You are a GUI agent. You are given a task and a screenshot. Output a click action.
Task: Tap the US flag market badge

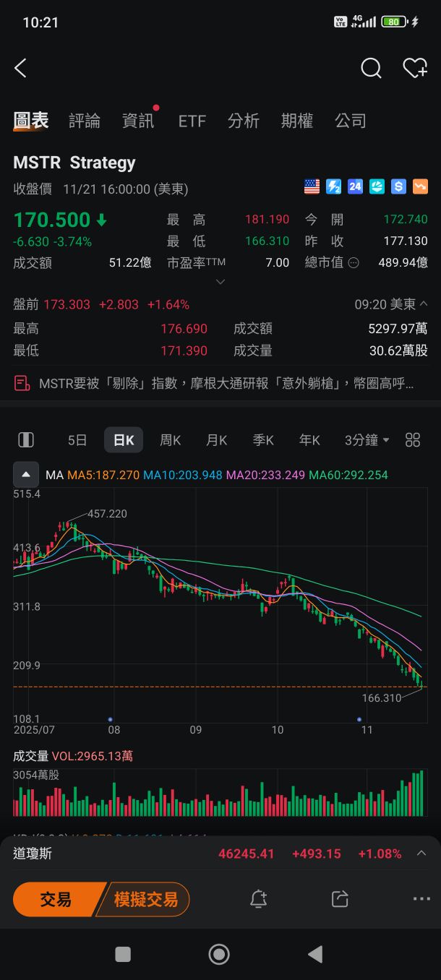[312, 187]
